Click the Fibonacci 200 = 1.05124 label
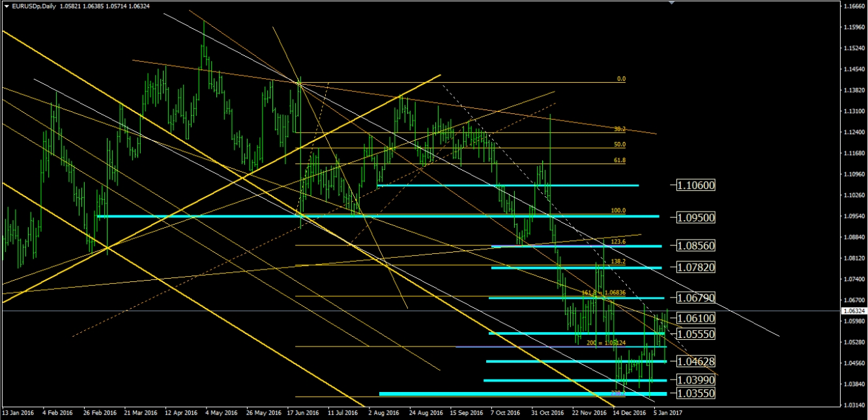Screen dimensions: 868x420 coord(606,343)
